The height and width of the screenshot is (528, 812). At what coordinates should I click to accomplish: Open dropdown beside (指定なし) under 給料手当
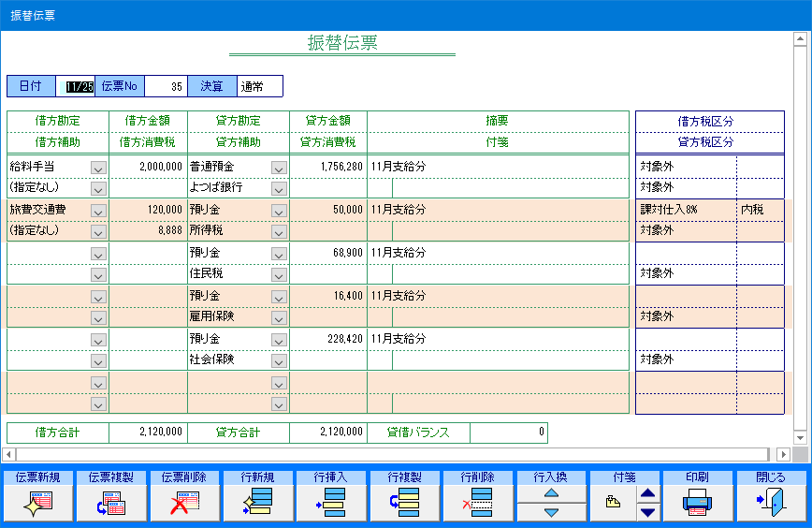coord(98,188)
